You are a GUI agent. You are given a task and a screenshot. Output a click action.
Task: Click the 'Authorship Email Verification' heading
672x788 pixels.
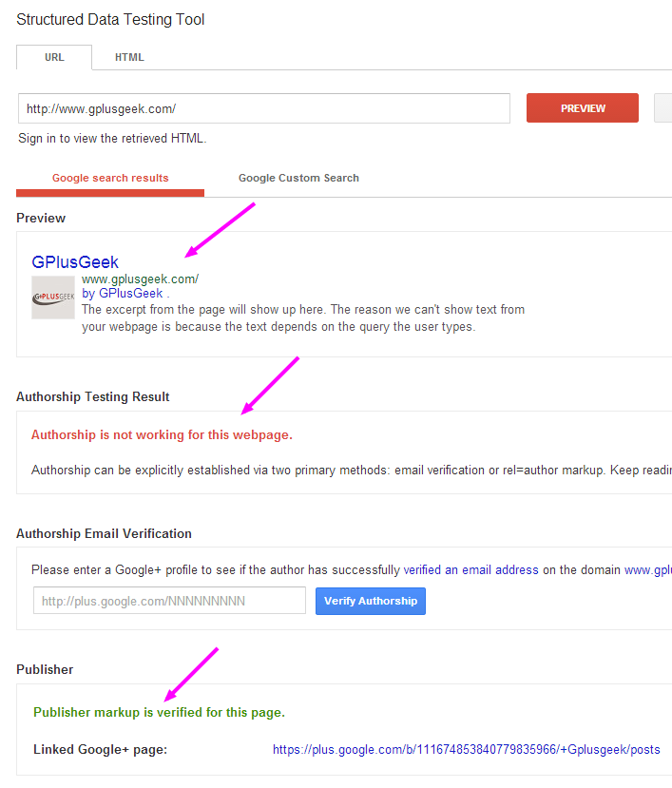point(104,533)
